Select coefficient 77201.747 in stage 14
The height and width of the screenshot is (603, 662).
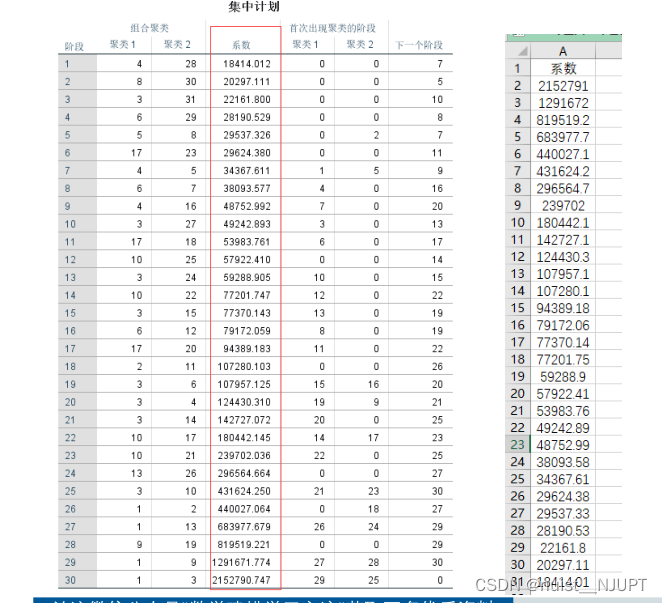coord(247,295)
